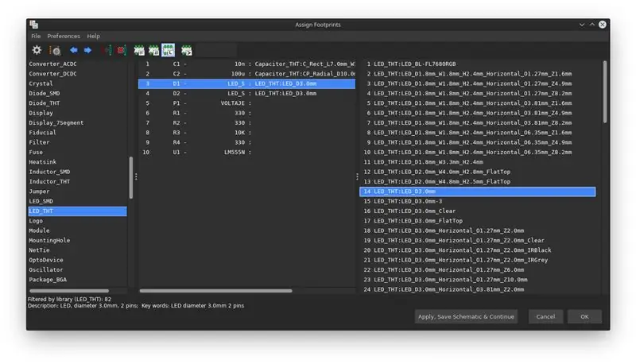Select symbol row C1 10n

pos(246,64)
